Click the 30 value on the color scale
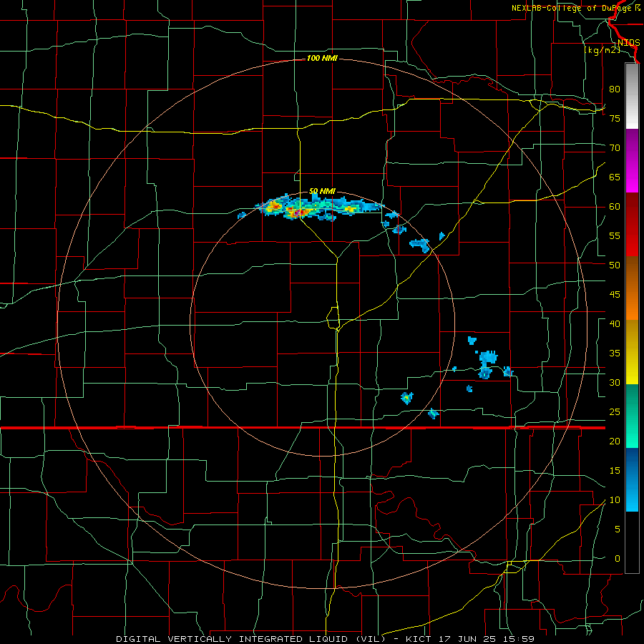The width and height of the screenshot is (644, 644). point(615,382)
